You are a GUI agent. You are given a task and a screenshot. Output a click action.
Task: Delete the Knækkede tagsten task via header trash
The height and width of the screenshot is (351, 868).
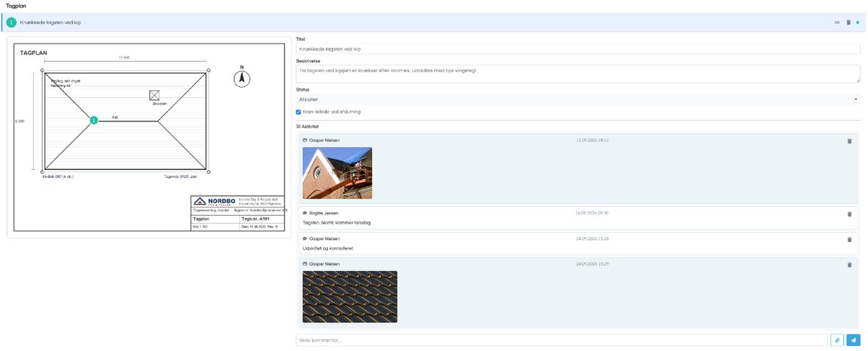(x=848, y=23)
